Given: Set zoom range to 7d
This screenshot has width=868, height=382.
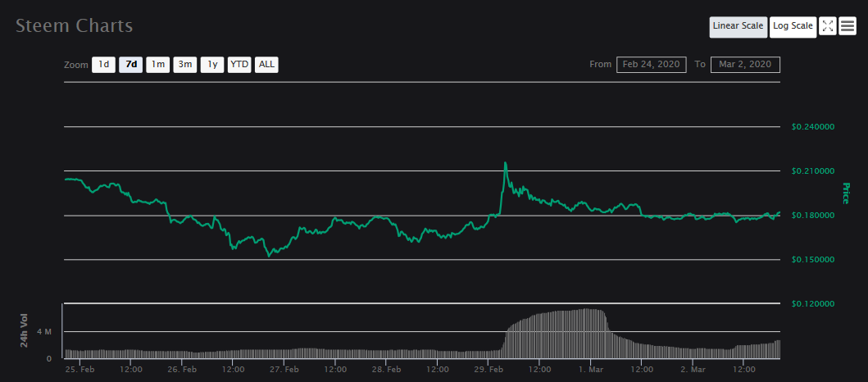Looking at the screenshot, I should click(131, 65).
